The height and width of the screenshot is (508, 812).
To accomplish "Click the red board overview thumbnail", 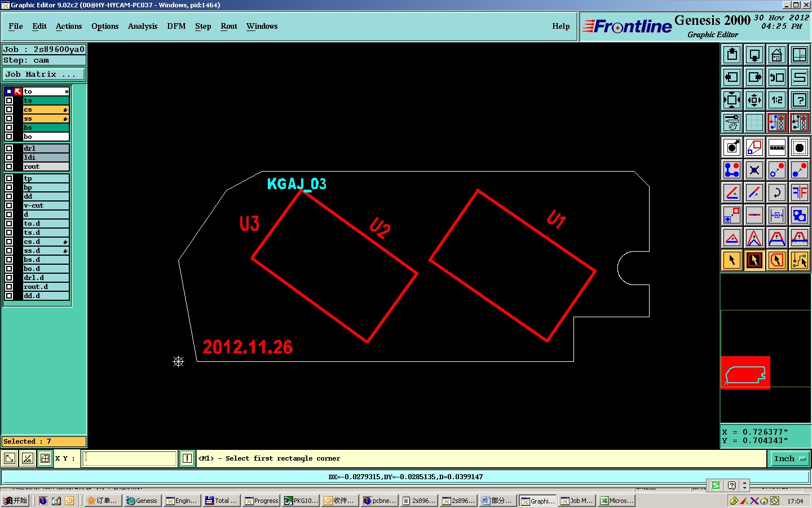I will 745,373.
